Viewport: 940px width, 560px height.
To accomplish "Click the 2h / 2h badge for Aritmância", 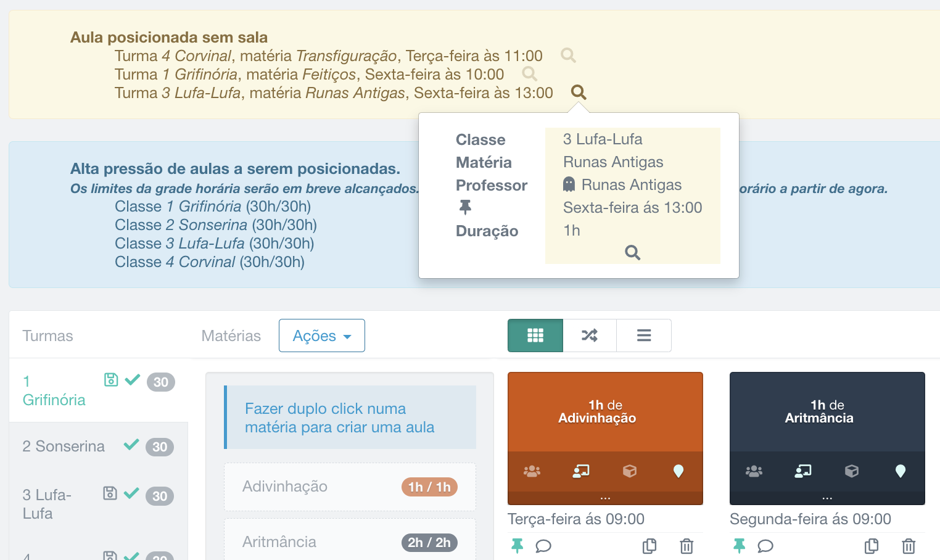I will [x=429, y=542].
